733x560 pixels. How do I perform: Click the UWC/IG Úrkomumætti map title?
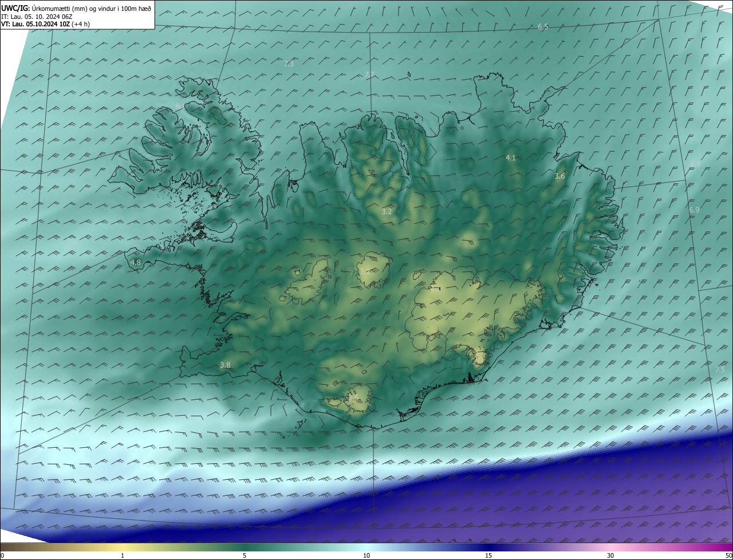click(x=77, y=8)
